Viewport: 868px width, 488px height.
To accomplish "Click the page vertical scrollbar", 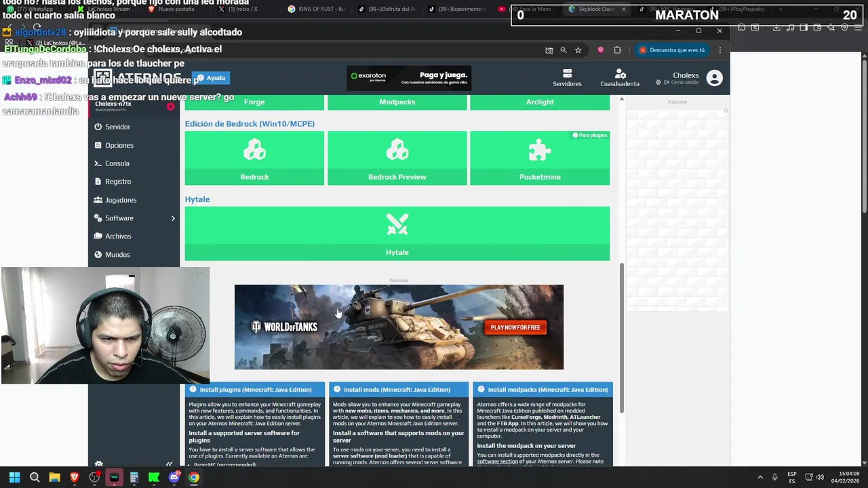I will tap(621, 338).
